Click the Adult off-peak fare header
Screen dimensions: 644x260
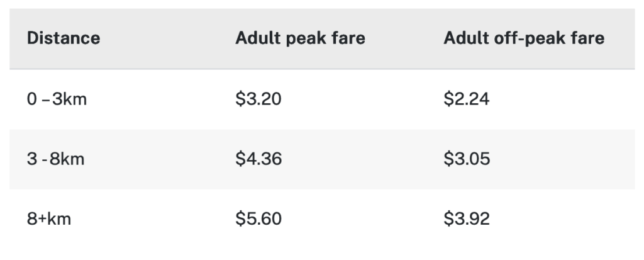[524, 38]
